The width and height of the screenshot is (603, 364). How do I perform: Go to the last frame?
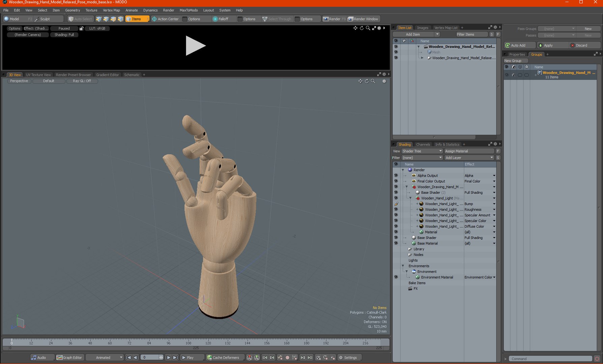click(x=175, y=358)
